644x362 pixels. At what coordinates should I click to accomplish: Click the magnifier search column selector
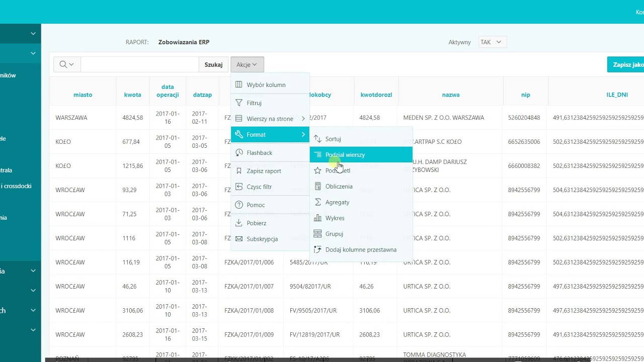tap(67, 64)
